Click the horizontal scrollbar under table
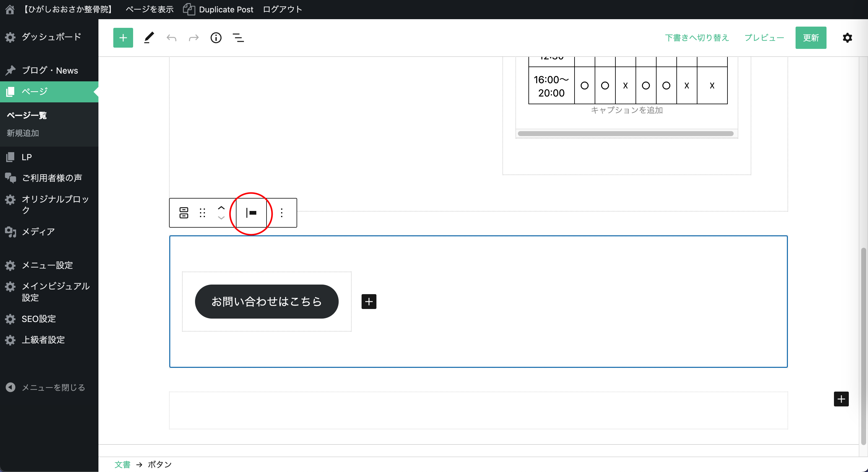This screenshot has height=472, width=868. point(625,134)
